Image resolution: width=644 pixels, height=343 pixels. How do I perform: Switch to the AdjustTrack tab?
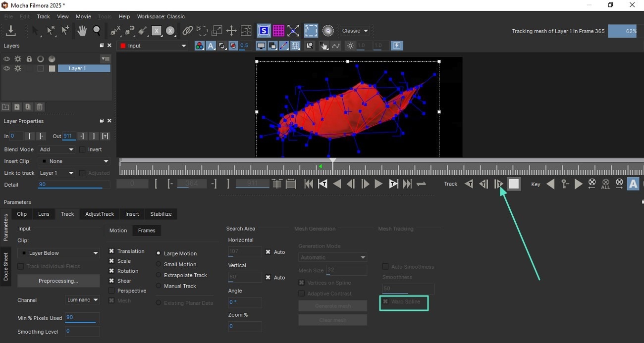click(100, 214)
